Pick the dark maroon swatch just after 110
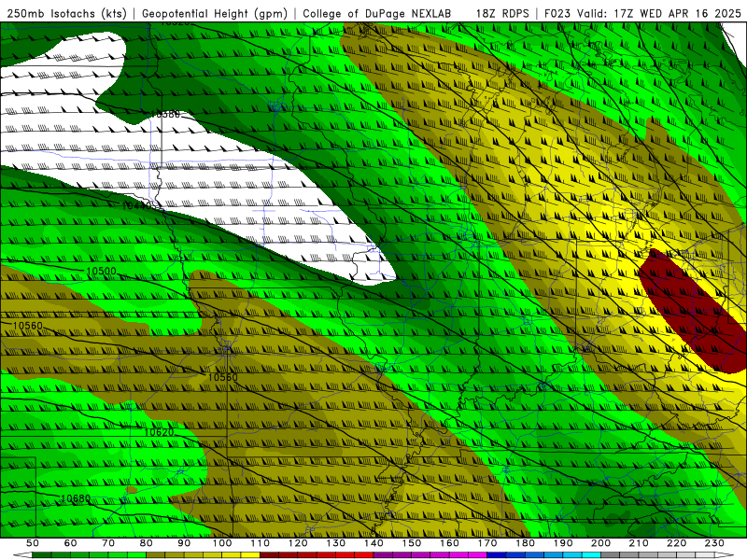 (269, 554)
